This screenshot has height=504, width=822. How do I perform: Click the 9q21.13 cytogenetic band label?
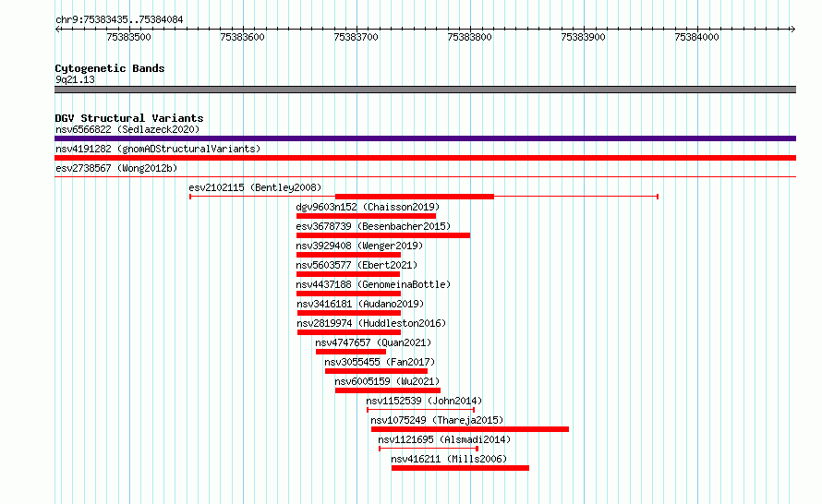pos(76,79)
